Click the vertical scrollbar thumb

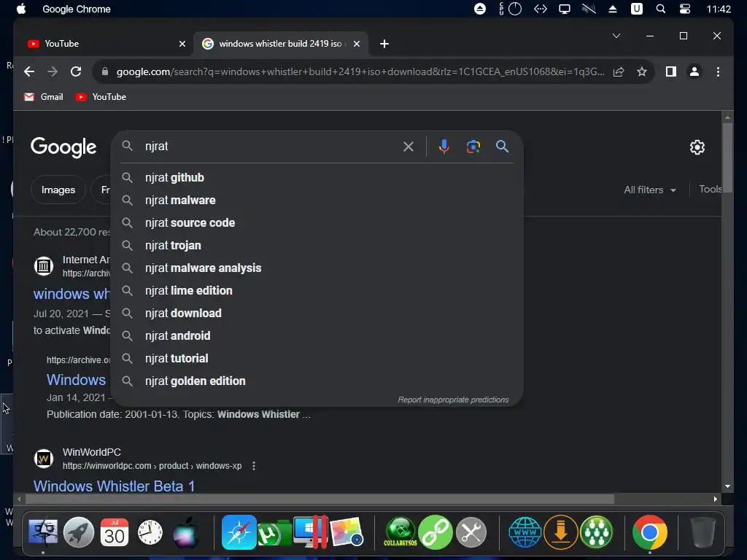(727, 157)
